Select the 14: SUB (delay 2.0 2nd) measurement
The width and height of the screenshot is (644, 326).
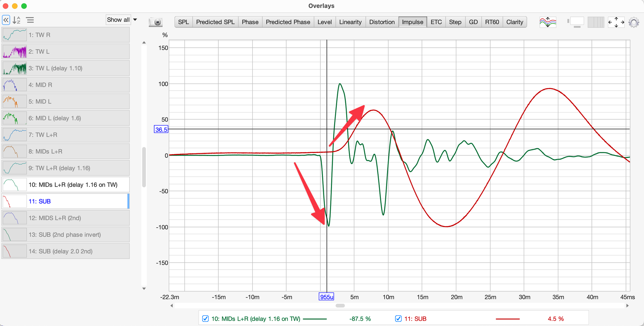tap(66, 251)
